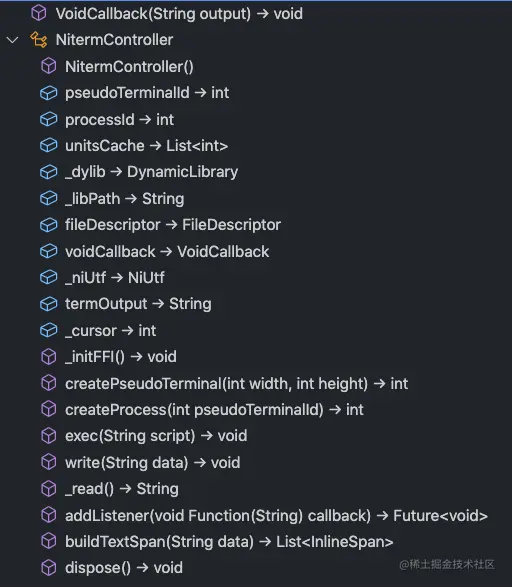Click the NitermController class icon
This screenshot has height=587, width=512.
tap(39, 40)
